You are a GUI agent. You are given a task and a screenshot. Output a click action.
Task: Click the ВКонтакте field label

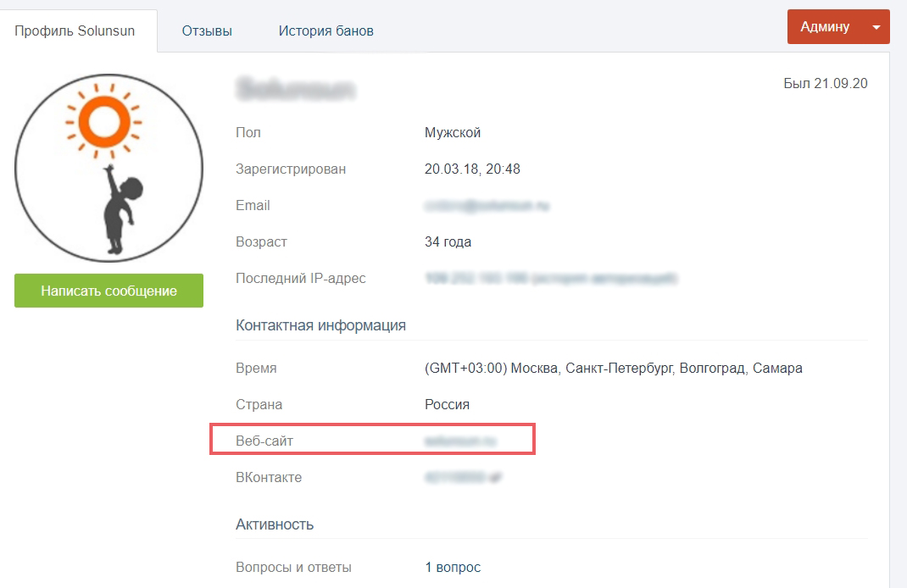pos(269,478)
